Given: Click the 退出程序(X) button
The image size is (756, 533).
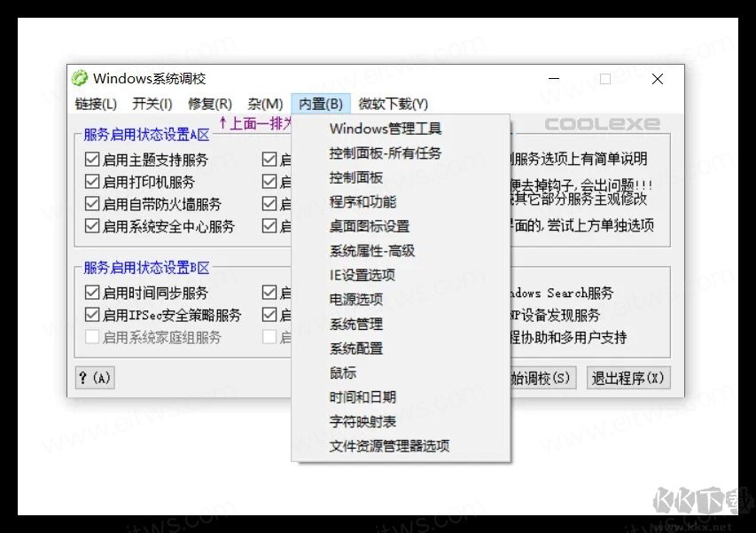Looking at the screenshot, I should click(x=627, y=377).
